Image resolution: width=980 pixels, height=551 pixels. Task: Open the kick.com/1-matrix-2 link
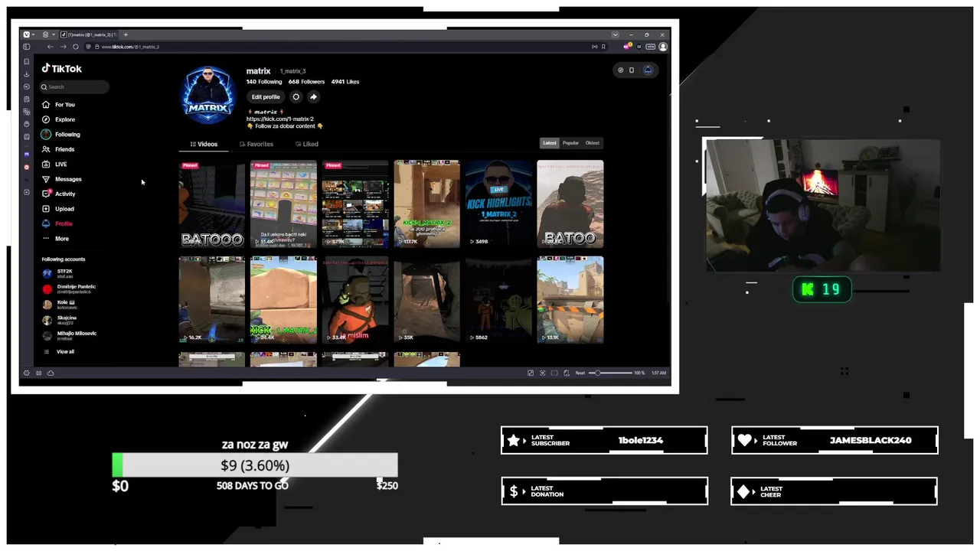pyautogui.click(x=280, y=119)
